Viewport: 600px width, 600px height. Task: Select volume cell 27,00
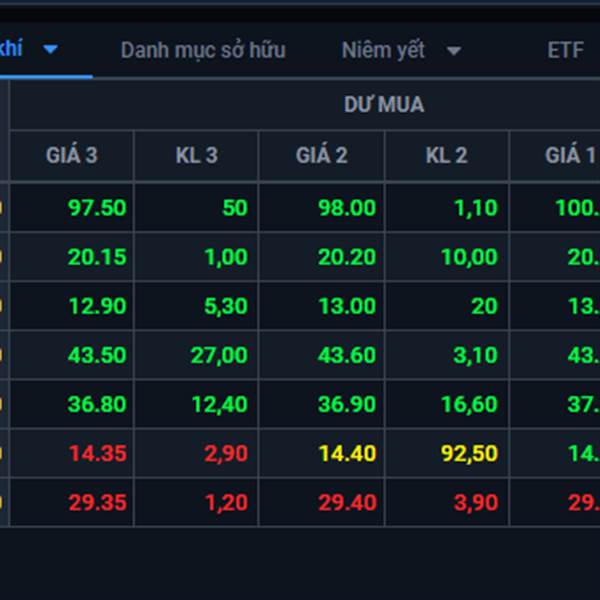(x=197, y=355)
